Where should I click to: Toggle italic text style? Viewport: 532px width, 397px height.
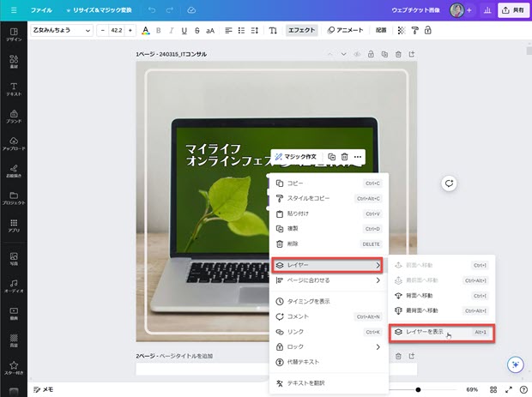(172, 30)
